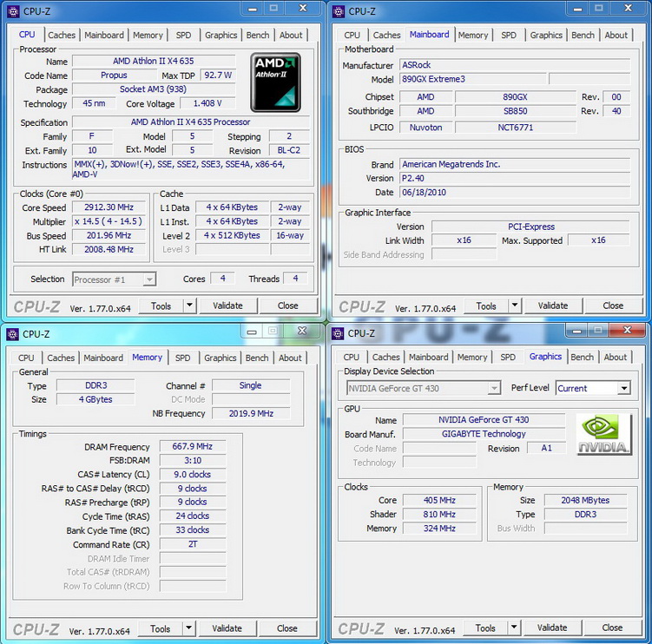
Task: Click the Tools button in the Mainboard window
Action: click(486, 306)
